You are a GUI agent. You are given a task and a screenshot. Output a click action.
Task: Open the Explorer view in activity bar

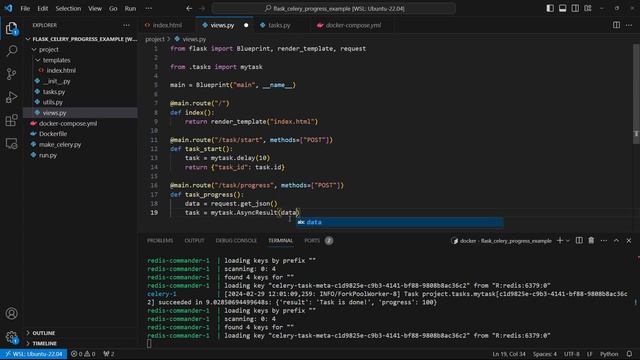click(x=11, y=29)
